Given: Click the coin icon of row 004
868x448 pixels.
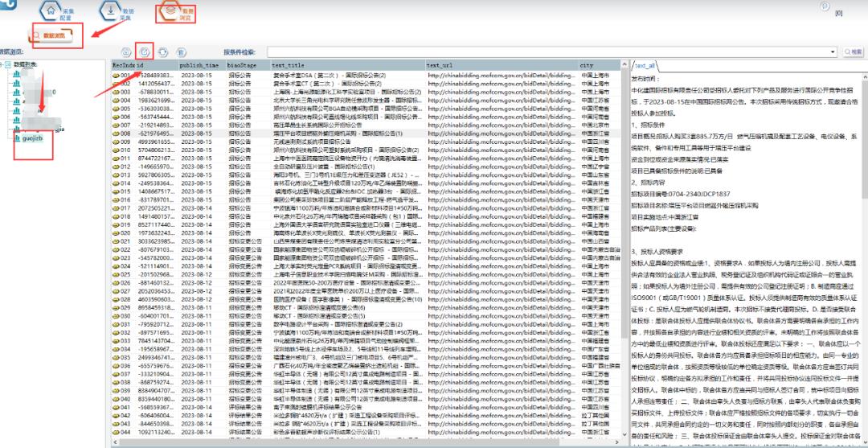Looking at the screenshot, I should (x=116, y=101).
